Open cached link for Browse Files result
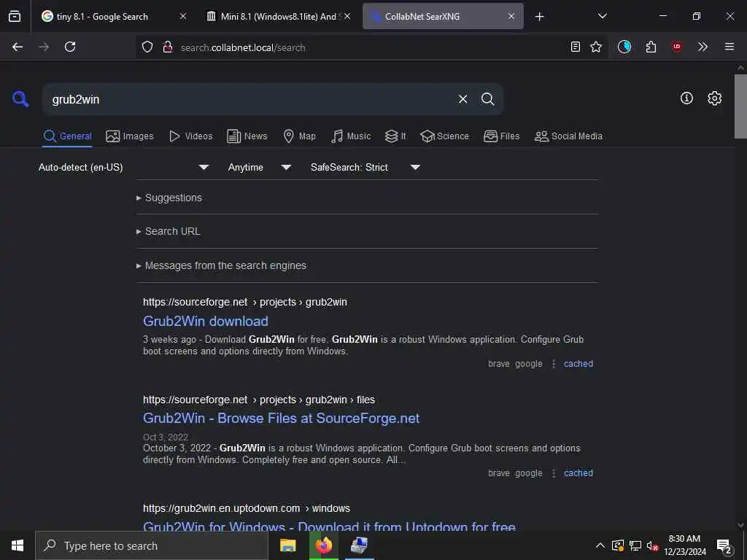Image resolution: width=747 pixels, height=560 pixels. coord(578,473)
